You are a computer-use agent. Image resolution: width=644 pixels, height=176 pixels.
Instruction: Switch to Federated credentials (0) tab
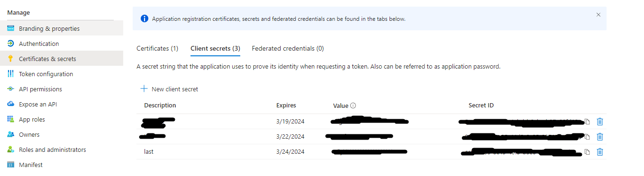click(288, 48)
